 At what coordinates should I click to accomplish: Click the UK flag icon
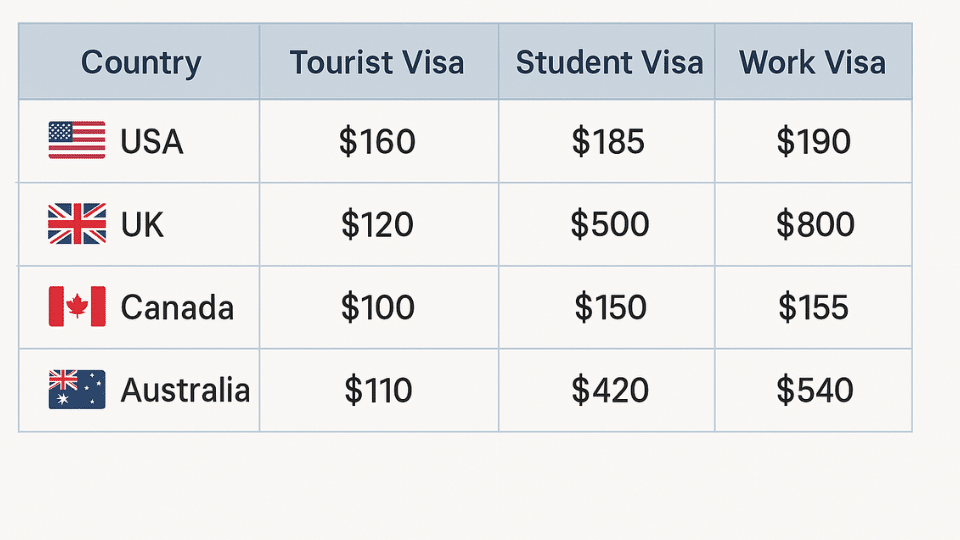(x=76, y=224)
